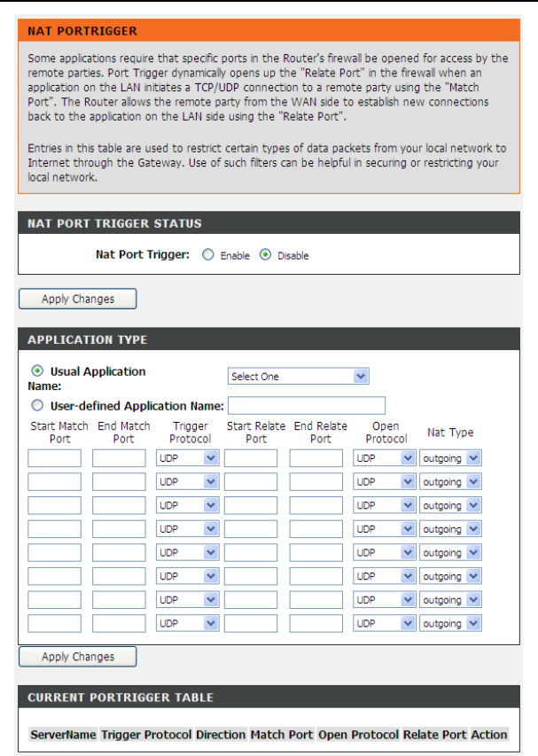Open the seventh row Trigger Protocol dropdown
This screenshot has height=756, width=538.
(188, 600)
